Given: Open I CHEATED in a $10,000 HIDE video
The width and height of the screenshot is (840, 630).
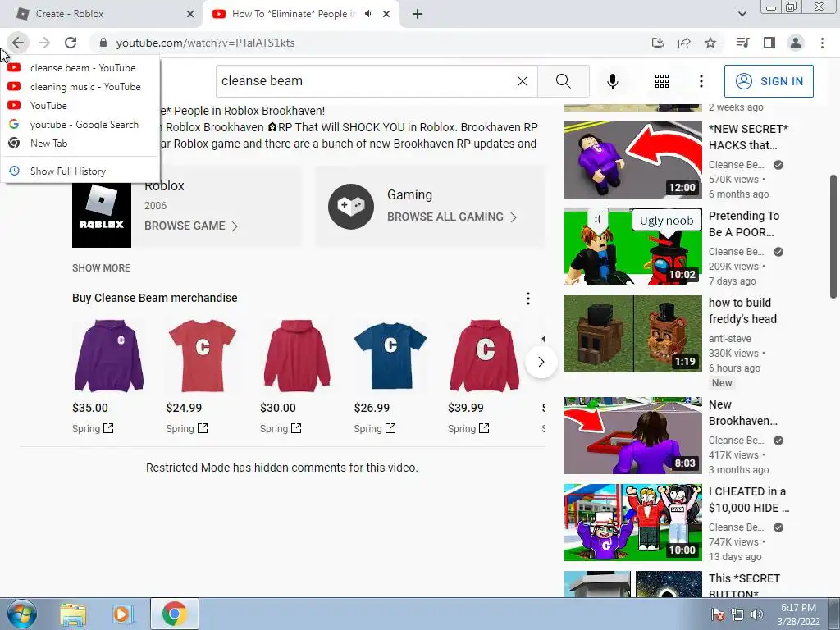Looking at the screenshot, I should pos(632,523).
